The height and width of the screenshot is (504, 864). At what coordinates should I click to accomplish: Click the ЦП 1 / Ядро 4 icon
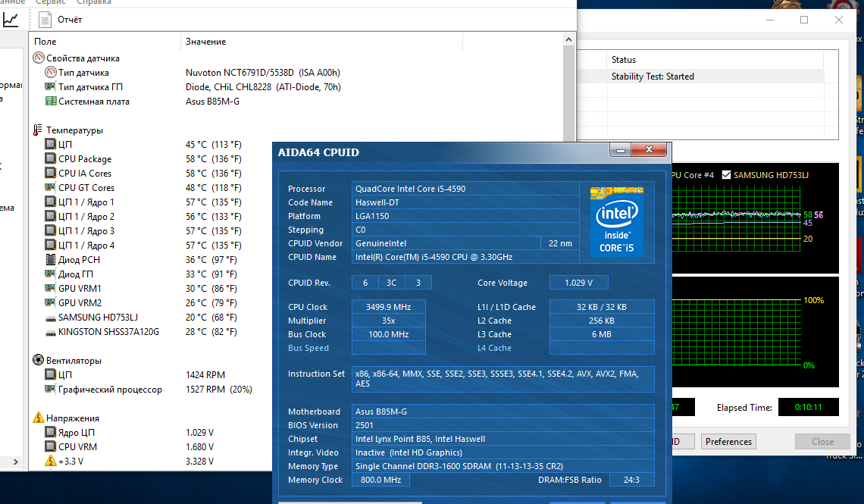pos(50,245)
